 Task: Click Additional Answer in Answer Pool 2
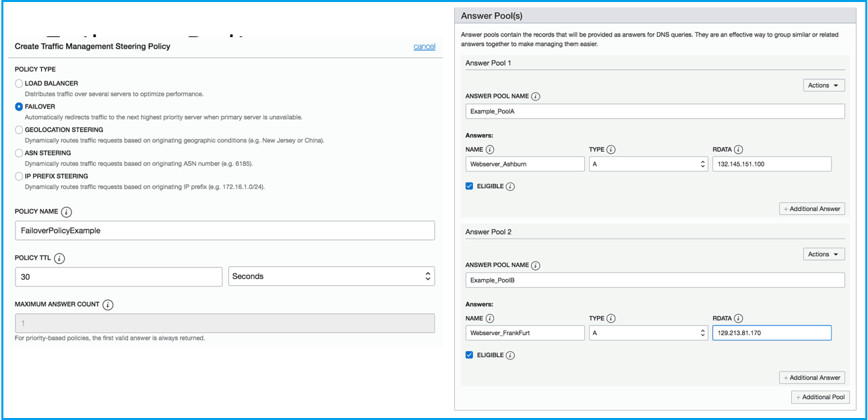pyautogui.click(x=811, y=378)
